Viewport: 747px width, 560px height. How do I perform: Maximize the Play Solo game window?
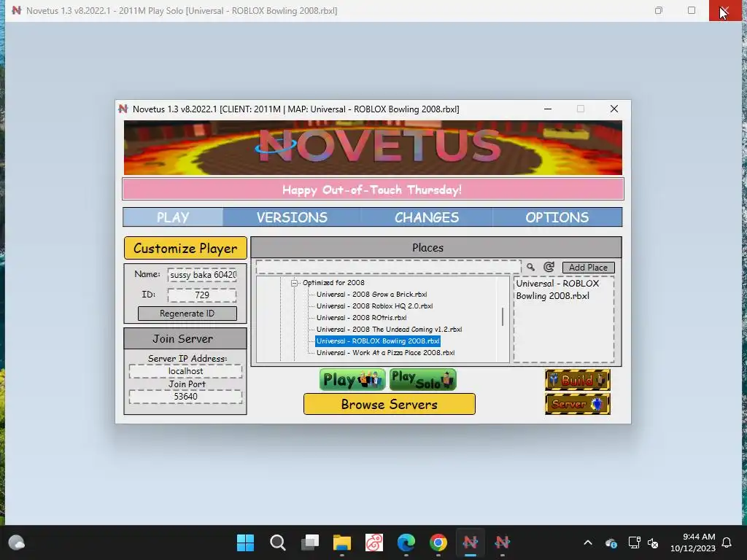(x=692, y=10)
